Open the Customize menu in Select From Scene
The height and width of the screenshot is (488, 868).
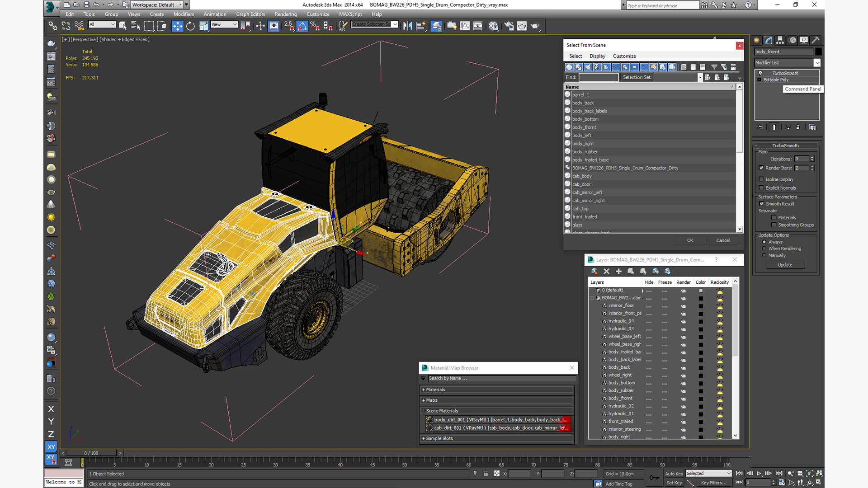(624, 56)
